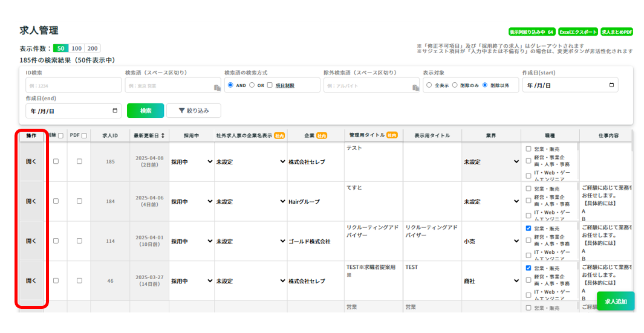Screen dimensions: 644x333
Task: Open 採用中 status dropdown for job 46
Action: tap(192, 281)
